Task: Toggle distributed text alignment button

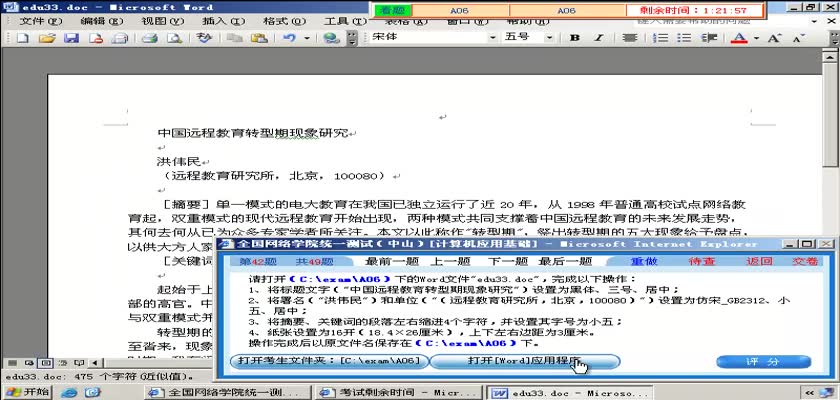Action: point(629,38)
